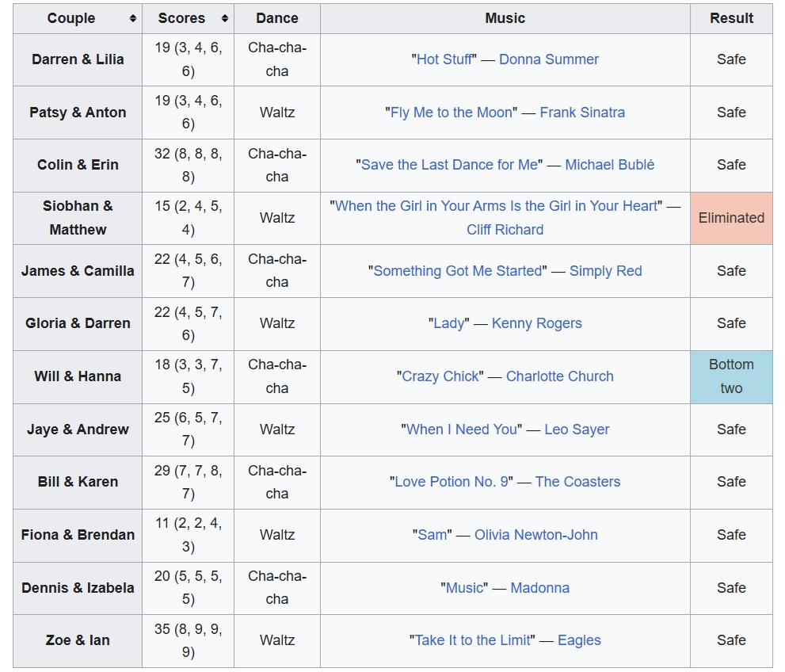The image size is (785, 672).
Task: Sort table by Scores column arrows
Action: tap(225, 18)
